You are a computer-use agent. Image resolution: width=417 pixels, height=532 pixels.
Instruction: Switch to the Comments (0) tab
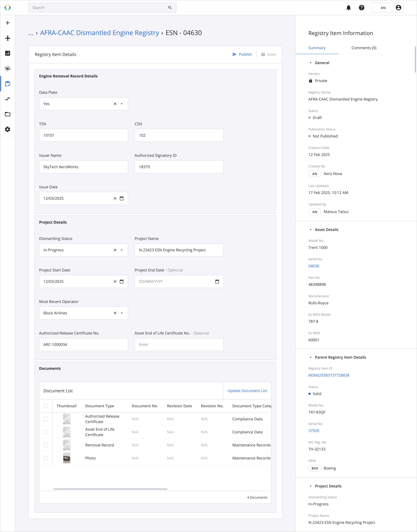point(364,48)
